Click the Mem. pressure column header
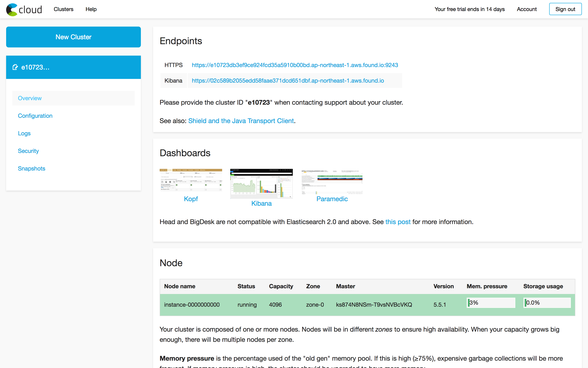The width and height of the screenshot is (588, 368). (487, 286)
